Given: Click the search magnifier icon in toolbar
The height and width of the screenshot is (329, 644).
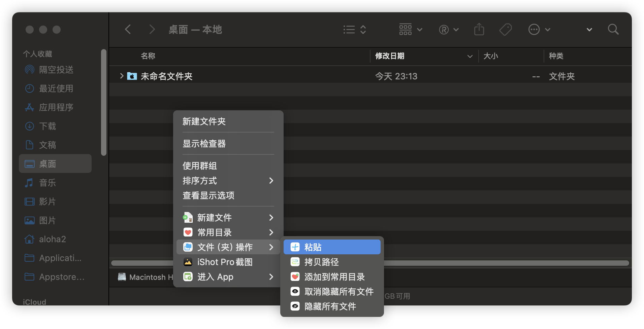Looking at the screenshot, I should tap(613, 30).
